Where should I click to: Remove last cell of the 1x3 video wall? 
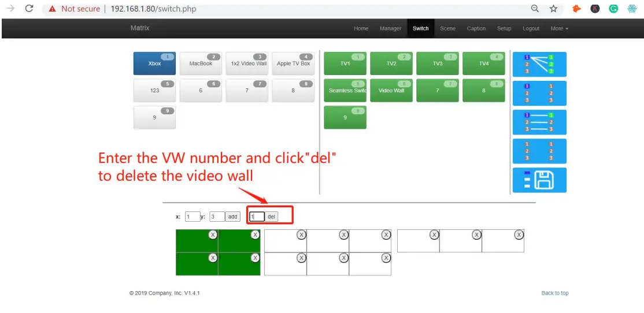point(519,234)
